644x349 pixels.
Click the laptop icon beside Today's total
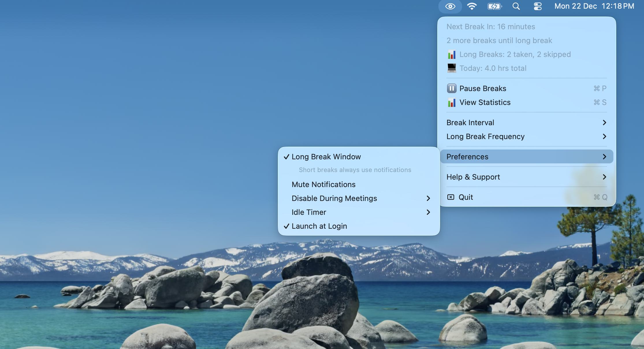451,68
